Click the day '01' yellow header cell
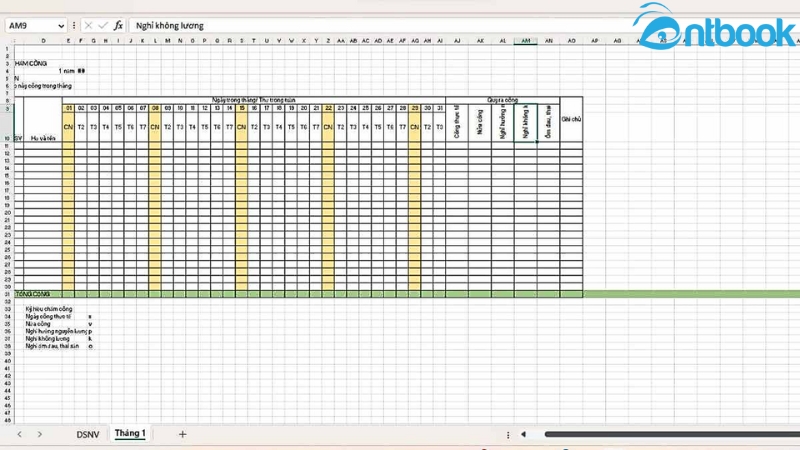 (x=68, y=108)
